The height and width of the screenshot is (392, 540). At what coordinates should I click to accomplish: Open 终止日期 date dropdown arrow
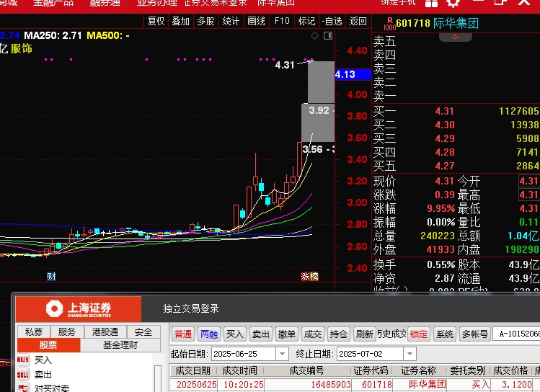coord(410,354)
